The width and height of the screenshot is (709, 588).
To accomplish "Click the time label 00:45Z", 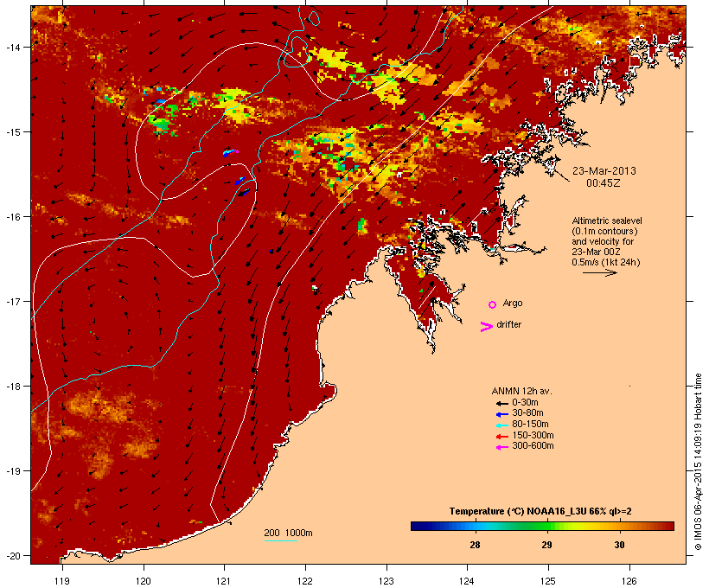I will 604,183.
